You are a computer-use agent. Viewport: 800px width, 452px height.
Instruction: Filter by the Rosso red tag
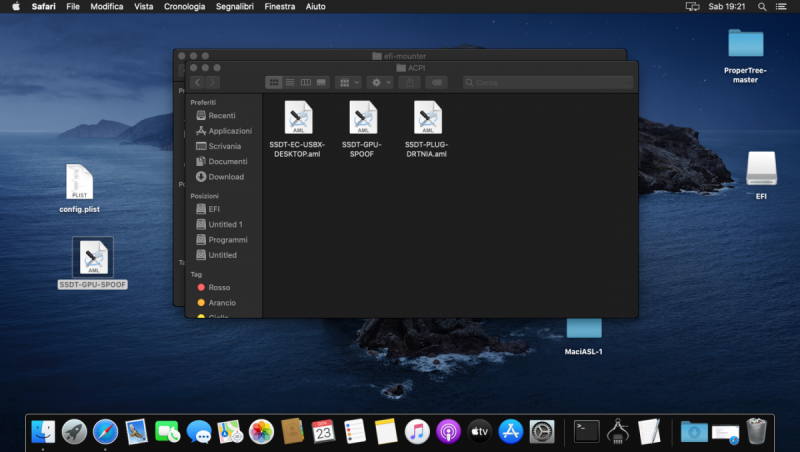coord(219,287)
